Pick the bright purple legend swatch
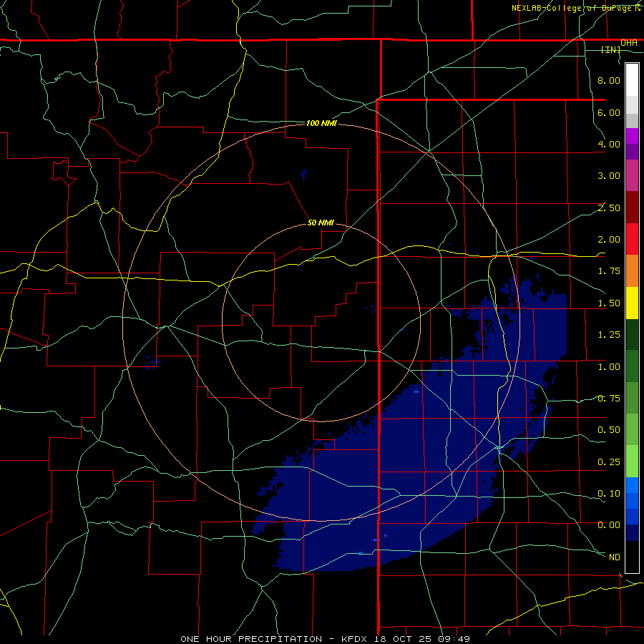This screenshot has height=644, width=644. point(632,136)
